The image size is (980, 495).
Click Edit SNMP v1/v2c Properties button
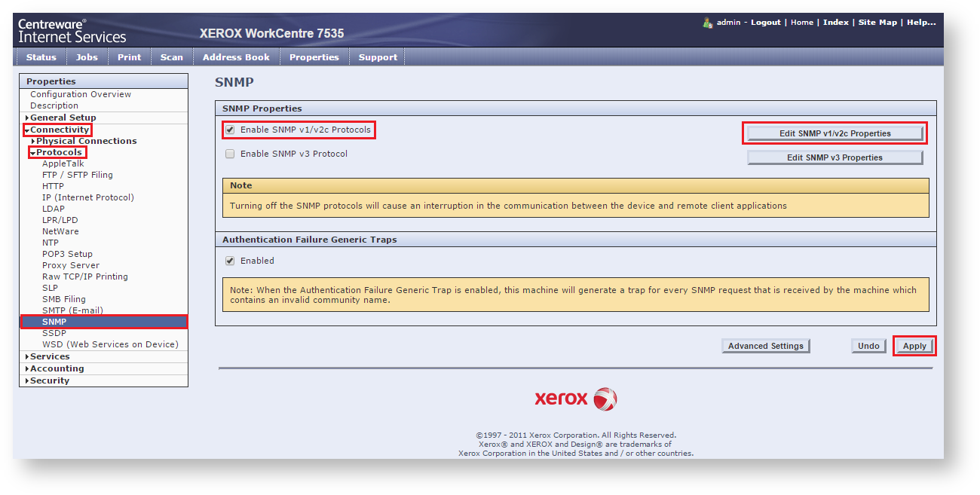pos(835,133)
